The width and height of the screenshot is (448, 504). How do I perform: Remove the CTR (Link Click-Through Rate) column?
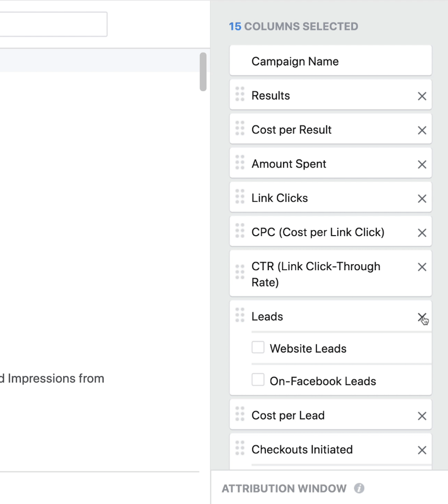click(x=422, y=267)
